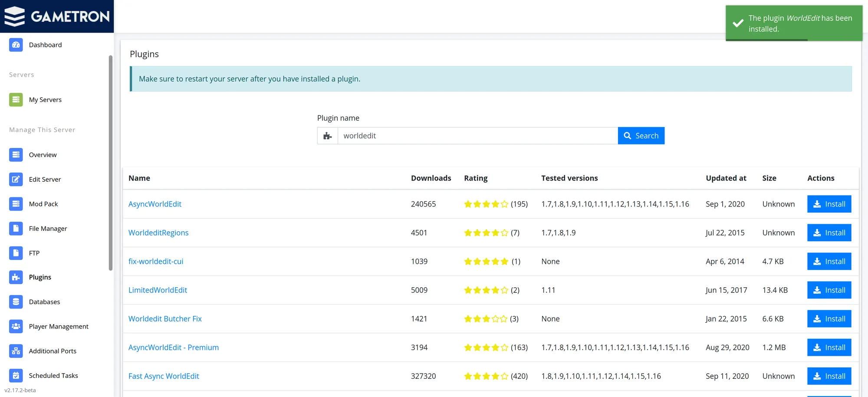Open Mod Pack section
Image resolution: width=868 pixels, height=397 pixels.
coord(43,204)
